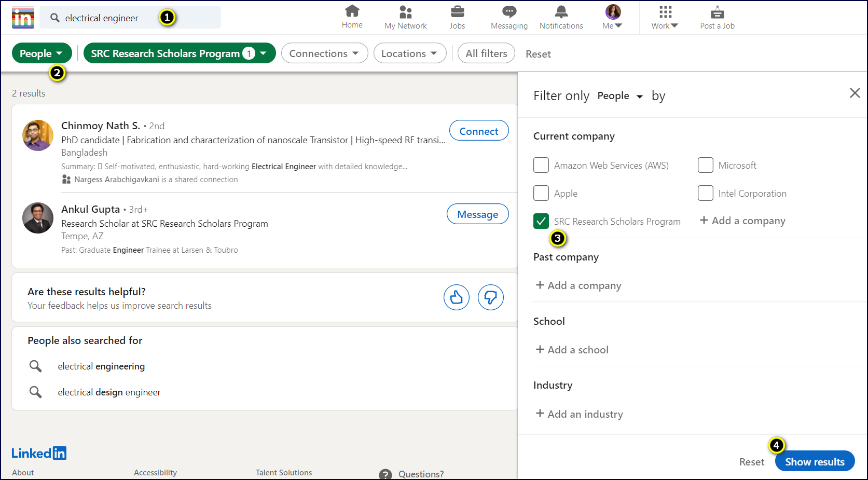
Task: Open the 'Filter only People' dropdown
Action: (620, 96)
